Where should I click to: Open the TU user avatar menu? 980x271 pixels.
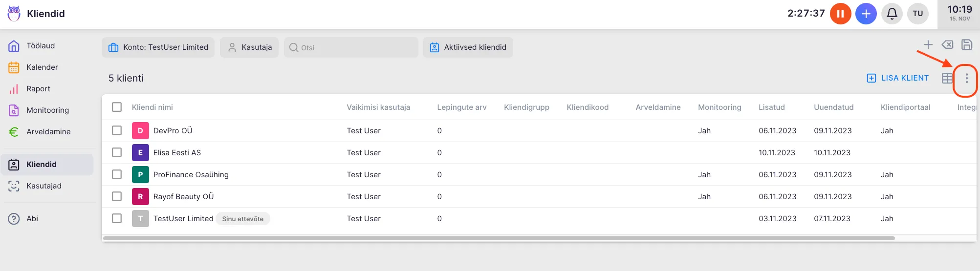pyautogui.click(x=917, y=14)
